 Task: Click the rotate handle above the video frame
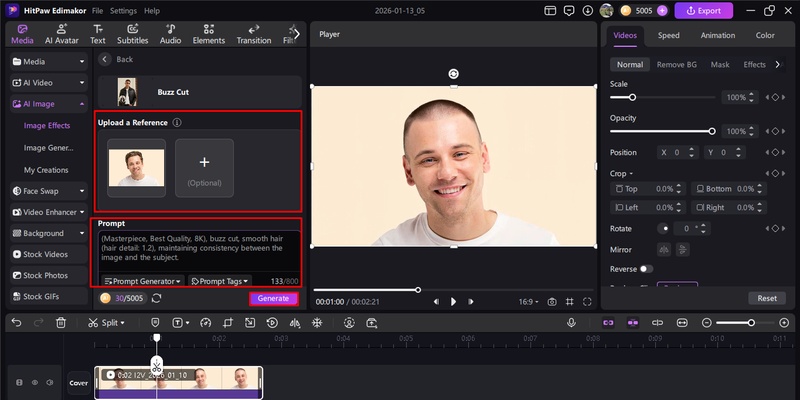[x=454, y=74]
